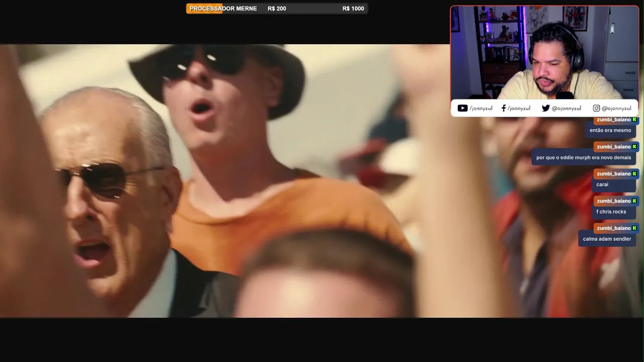
Task: Click badge icon above 'f chris rocks'
Action: point(634,201)
